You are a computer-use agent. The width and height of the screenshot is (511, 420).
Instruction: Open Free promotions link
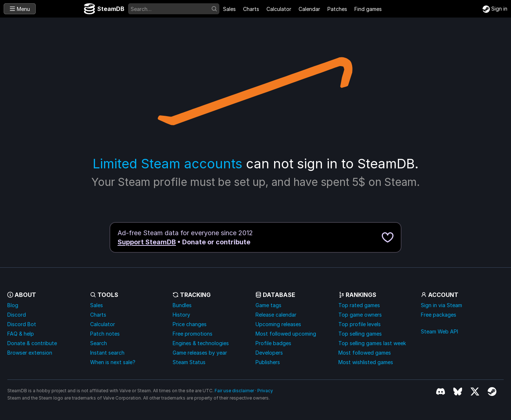coord(192,334)
